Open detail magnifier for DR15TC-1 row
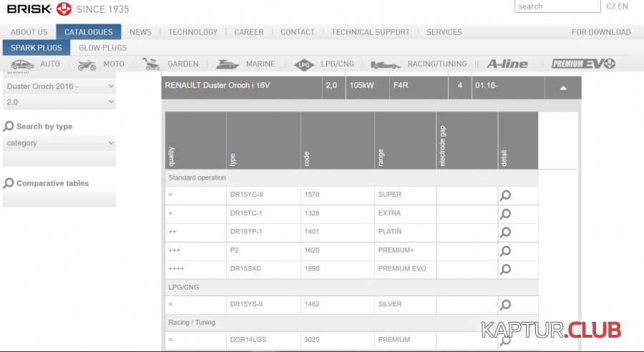644x352 pixels. (505, 214)
